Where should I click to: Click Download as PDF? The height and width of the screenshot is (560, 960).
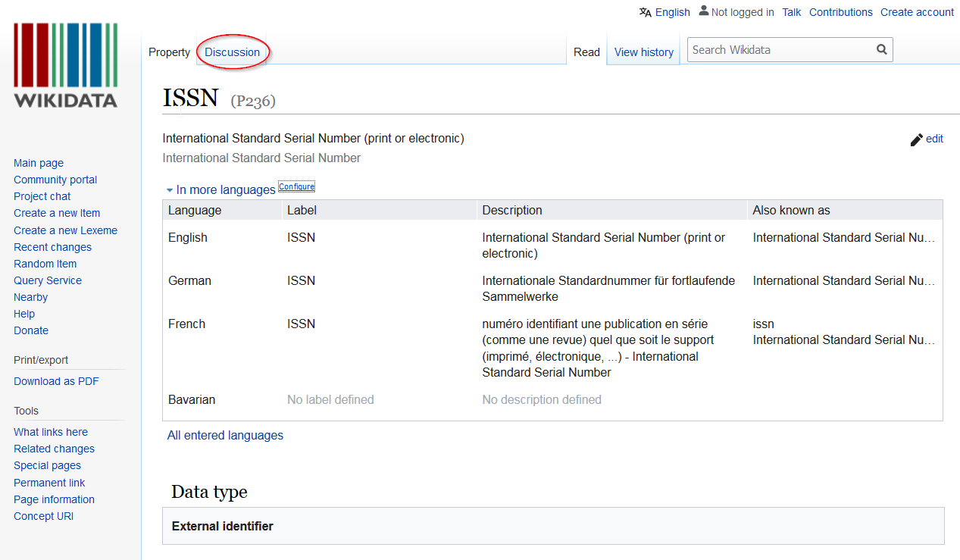point(56,381)
